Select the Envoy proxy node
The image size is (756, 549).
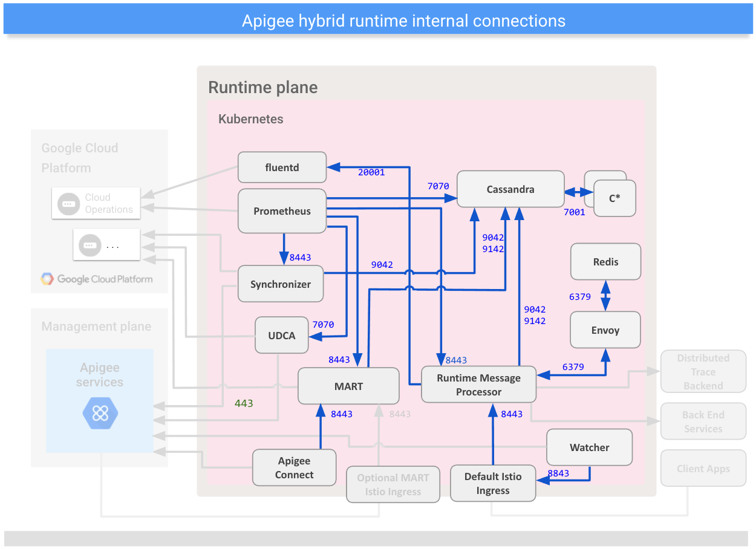[605, 330]
